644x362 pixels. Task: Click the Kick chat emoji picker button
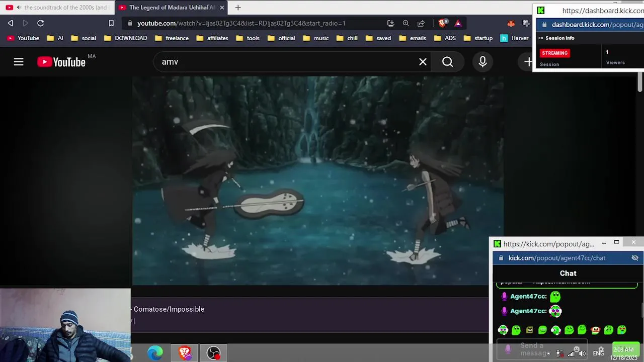tap(577, 349)
